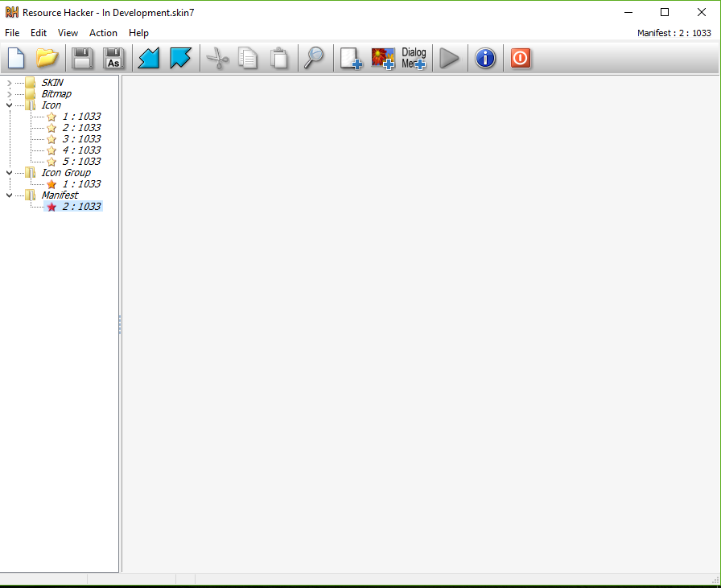Click the red power exit icon
This screenshot has height=588, width=721.
521,58
